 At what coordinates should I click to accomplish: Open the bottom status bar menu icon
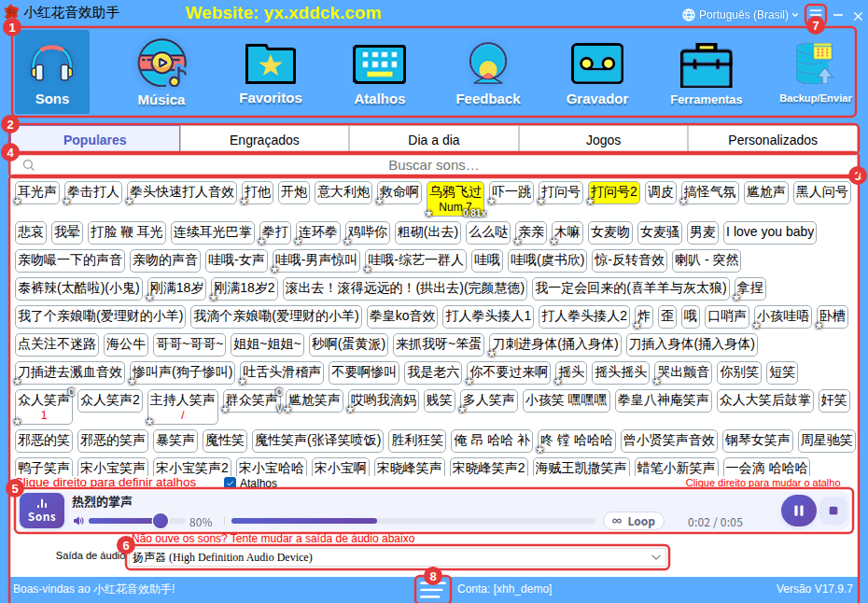click(x=432, y=589)
